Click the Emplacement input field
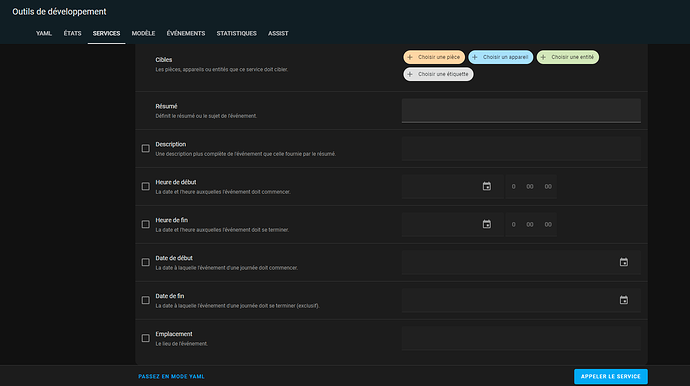 [x=521, y=338]
